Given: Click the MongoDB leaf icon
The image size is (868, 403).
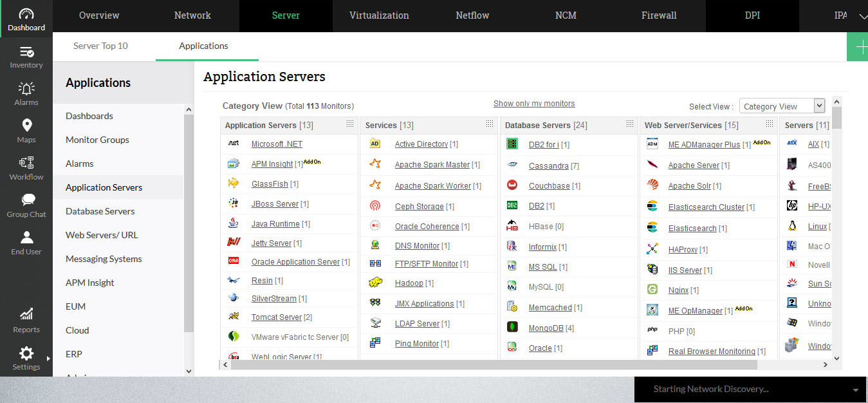Looking at the screenshot, I should [512, 328].
